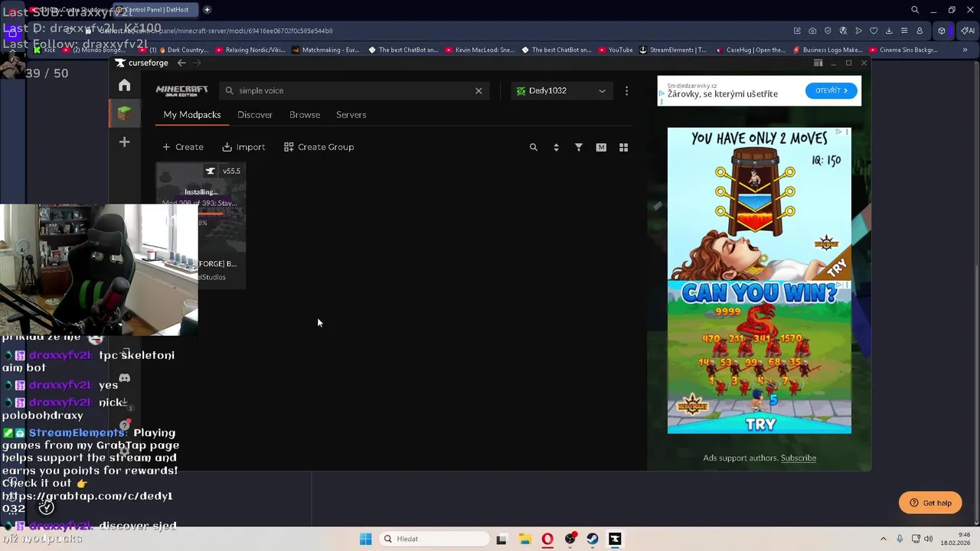Open the Discord icon in overlay sidebar
Viewport: 980px width, 551px height.
click(124, 378)
